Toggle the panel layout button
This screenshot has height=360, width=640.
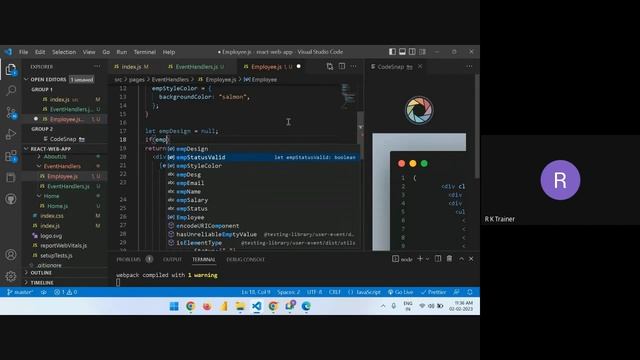(x=402, y=52)
